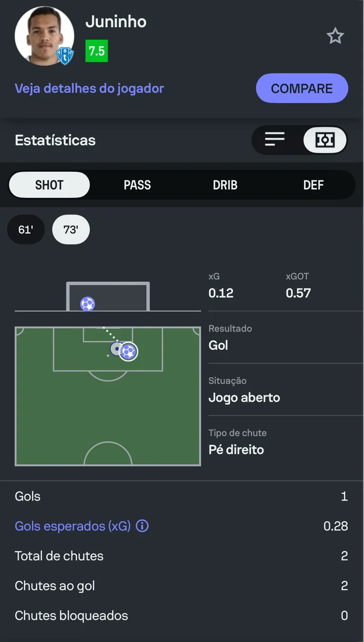Click the xGOT value 0.57

[x=298, y=293]
